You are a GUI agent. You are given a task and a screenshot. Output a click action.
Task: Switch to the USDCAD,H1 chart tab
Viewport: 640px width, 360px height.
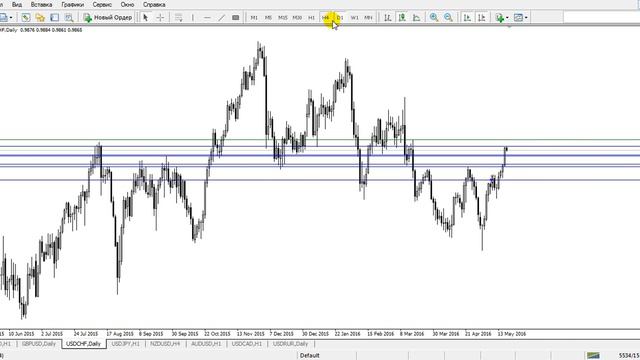(247, 344)
